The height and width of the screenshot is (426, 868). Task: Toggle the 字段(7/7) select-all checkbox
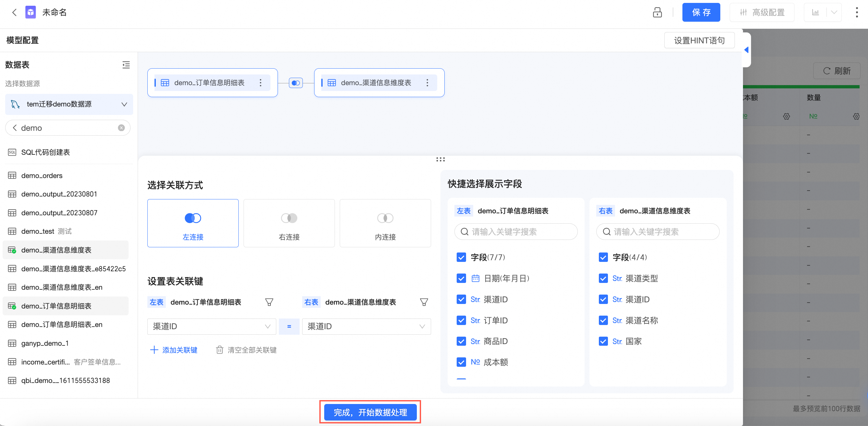pos(461,257)
